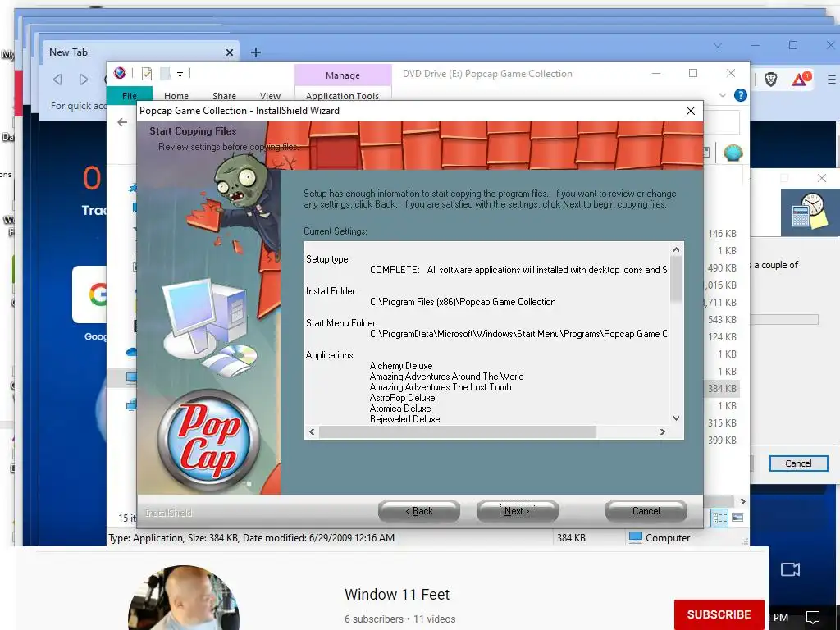This screenshot has height=630, width=840.
Task: Open Brave Shields lion icon
Action: tap(771, 80)
